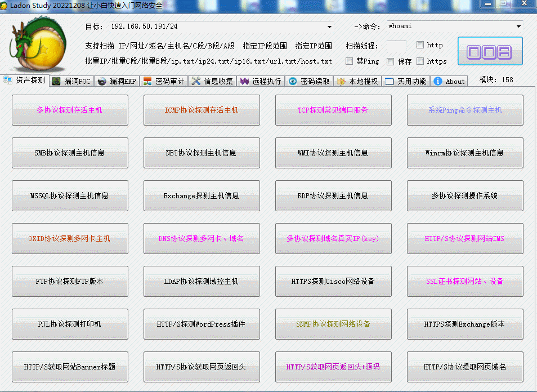Check the 保存 save checkbox
This screenshot has width=537, height=392.
390,61
